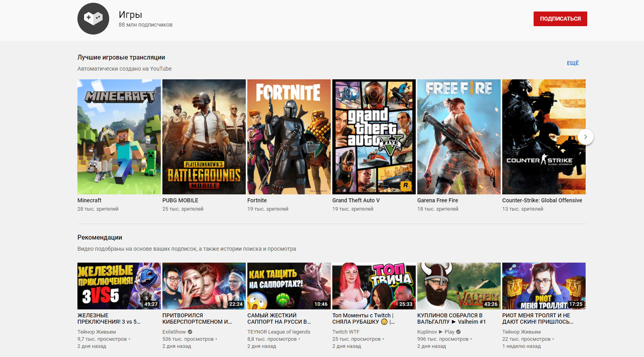Open the ТОП ТВИЧА video thumbnail
The height and width of the screenshot is (357, 644).
pos(374,286)
